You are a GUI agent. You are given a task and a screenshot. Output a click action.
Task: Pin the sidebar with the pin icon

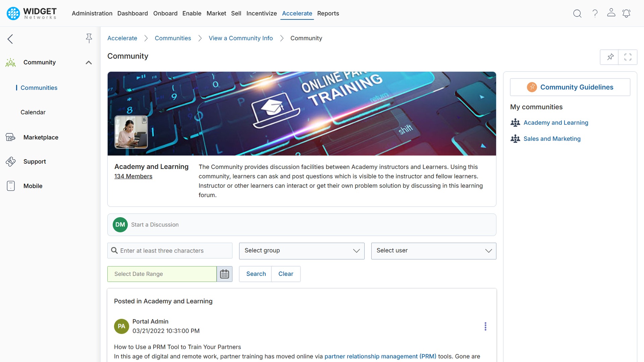[x=89, y=38]
